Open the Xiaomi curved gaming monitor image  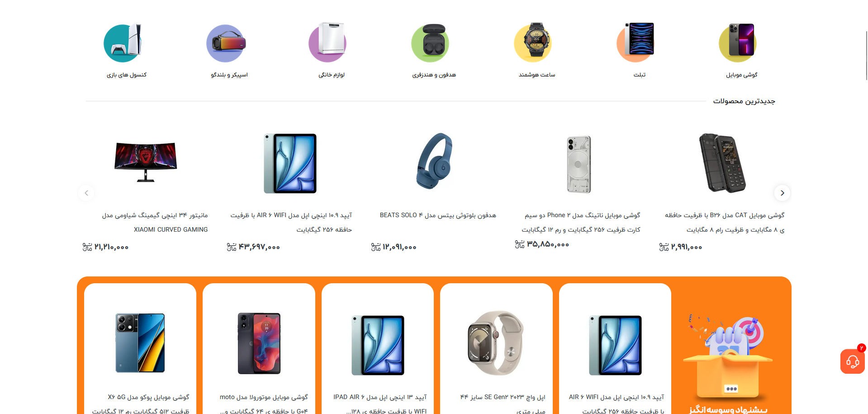pyautogui.click(x=146, y=162)
